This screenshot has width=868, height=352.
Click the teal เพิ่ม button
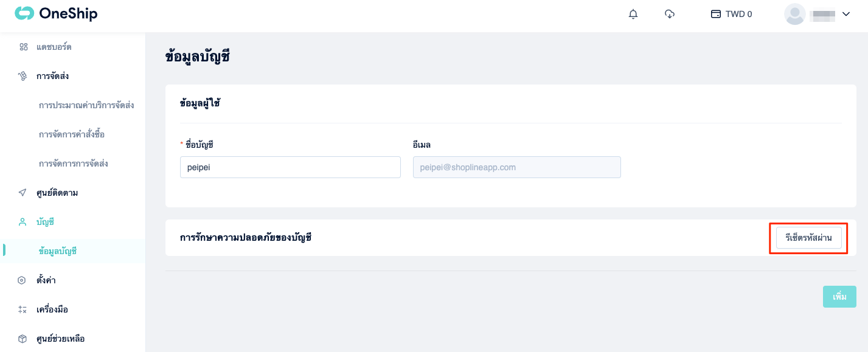[839, 297]
